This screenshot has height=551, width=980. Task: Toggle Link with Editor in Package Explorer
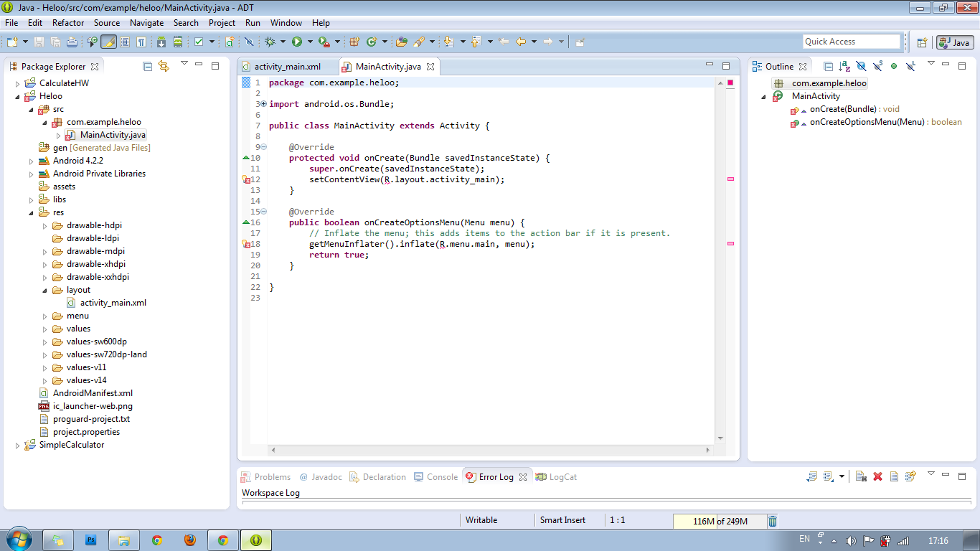[x=164, y=66]
